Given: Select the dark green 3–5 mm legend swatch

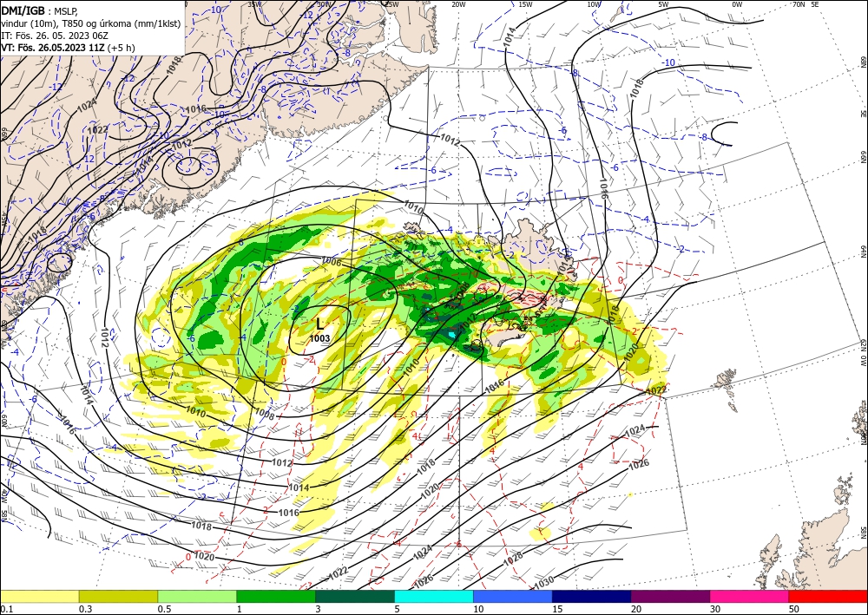Looking at the screenshot, I should (x=355, y=596).
